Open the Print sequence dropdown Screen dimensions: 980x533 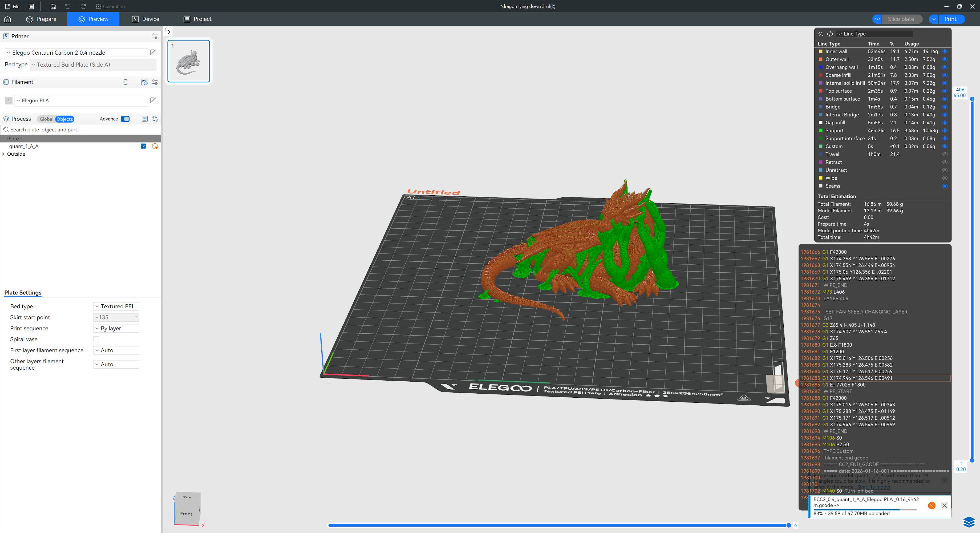tap(116, 328)
